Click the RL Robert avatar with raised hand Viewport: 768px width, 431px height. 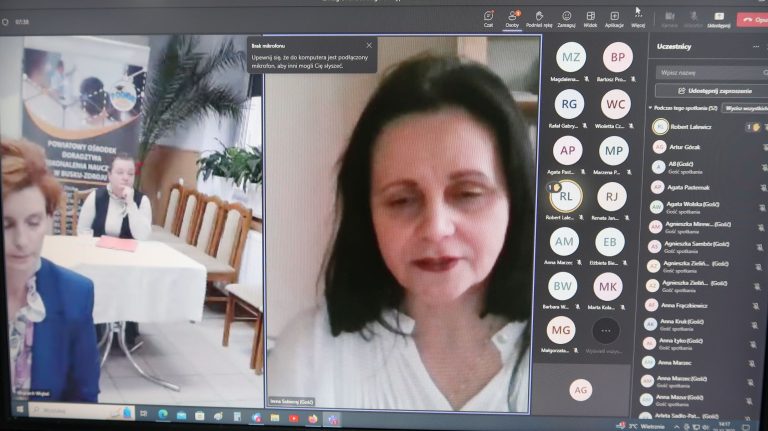click(x=565, y=196)
